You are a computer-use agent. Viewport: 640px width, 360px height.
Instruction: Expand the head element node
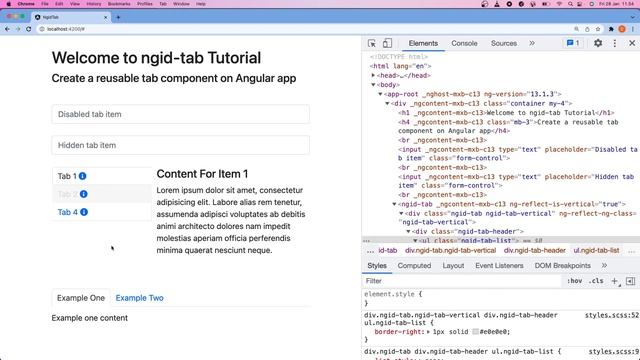[x=373, y=76]
